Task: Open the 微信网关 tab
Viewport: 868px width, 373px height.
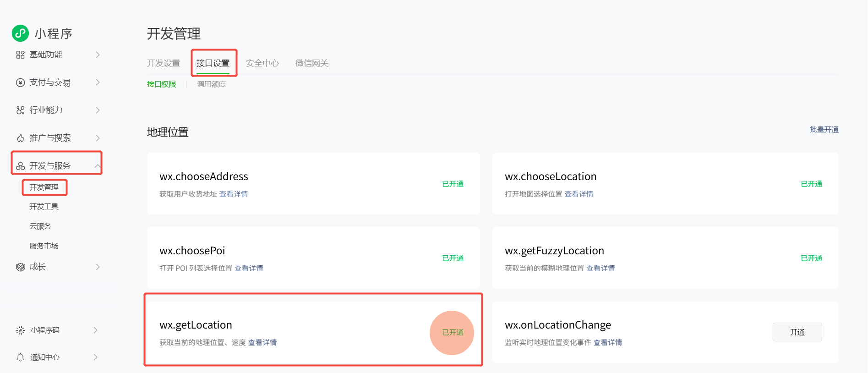Action: [x=311, y=63]
